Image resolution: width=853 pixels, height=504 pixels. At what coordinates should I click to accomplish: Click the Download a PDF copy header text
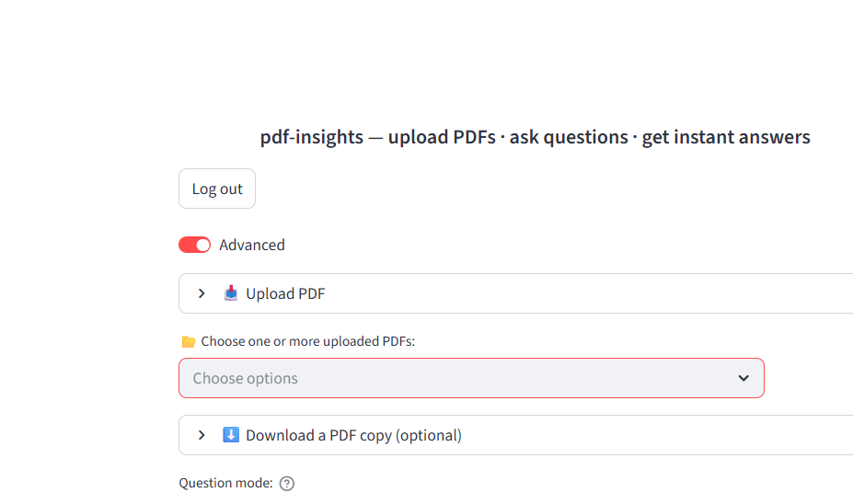pos(353,435)
